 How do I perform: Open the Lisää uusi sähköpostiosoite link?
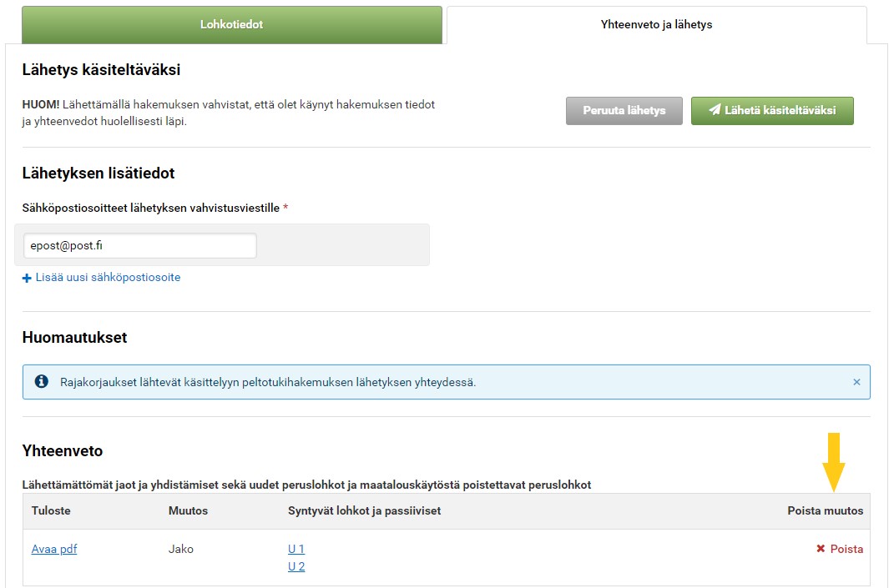tap(108, 278)
